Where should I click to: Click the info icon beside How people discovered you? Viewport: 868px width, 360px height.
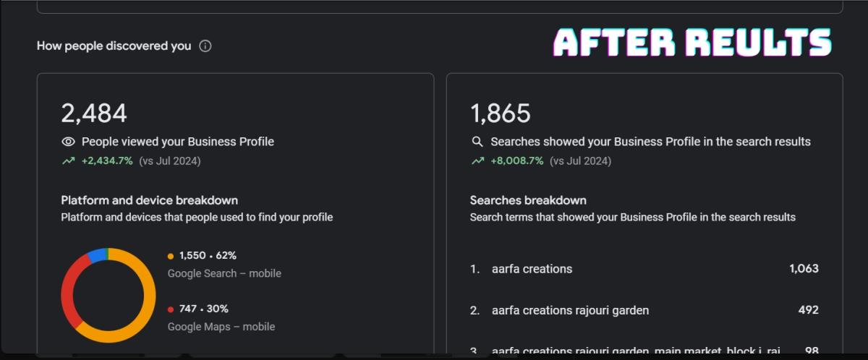coord(205,46)
